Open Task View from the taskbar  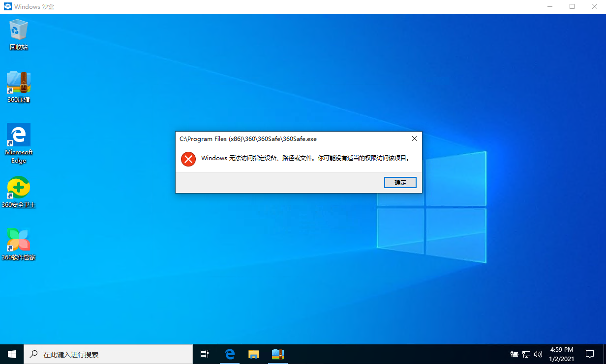(205, 354)
